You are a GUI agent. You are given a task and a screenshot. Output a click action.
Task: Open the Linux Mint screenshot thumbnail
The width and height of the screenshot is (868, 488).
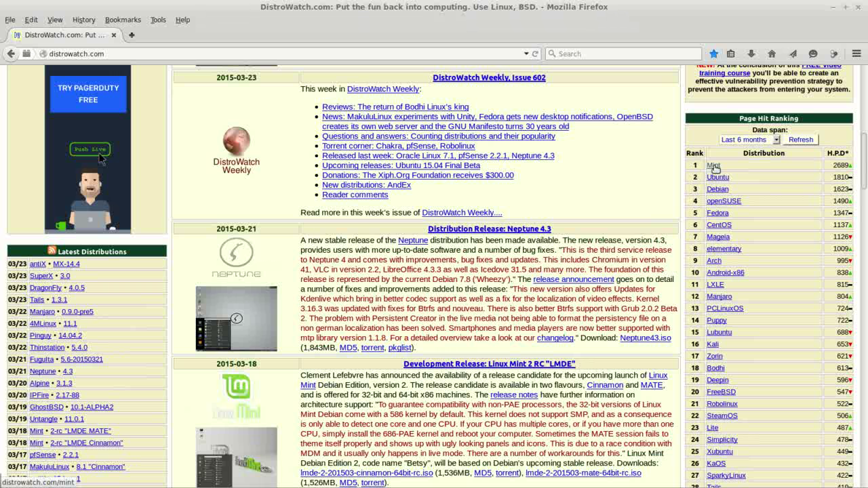click(236, 457)
